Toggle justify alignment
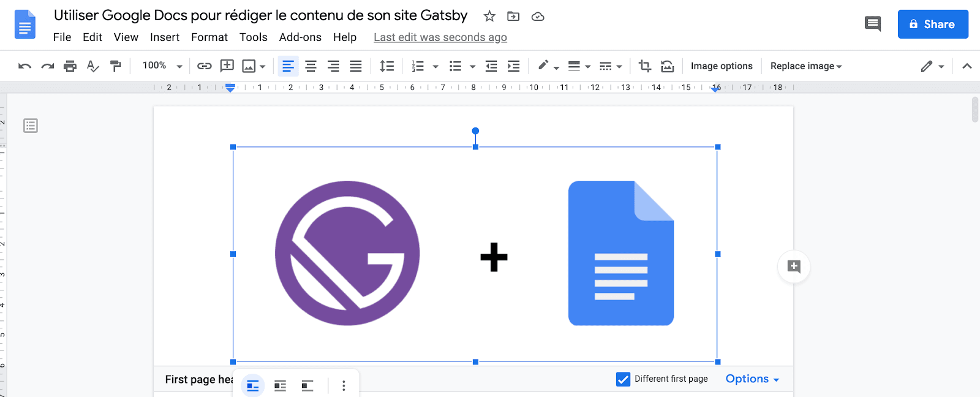 (356, 66)
